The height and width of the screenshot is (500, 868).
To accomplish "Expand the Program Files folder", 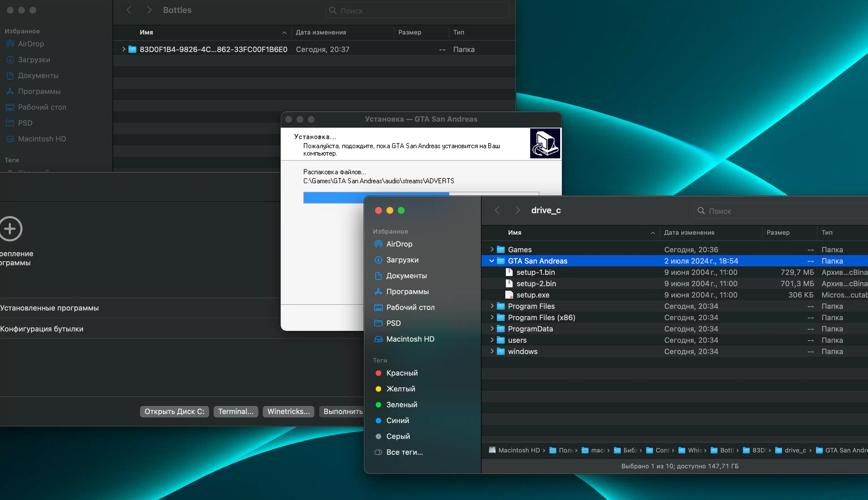I will pos(492,306).
